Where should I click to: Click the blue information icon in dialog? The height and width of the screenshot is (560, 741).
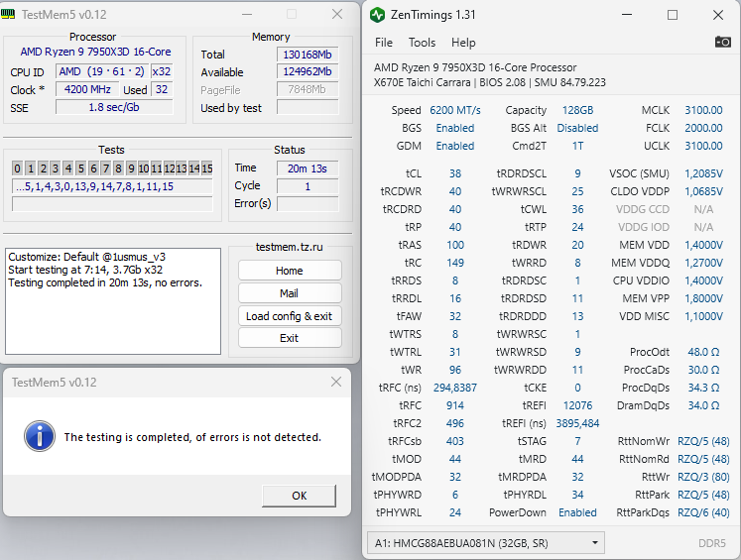click(x=40, y=436)
